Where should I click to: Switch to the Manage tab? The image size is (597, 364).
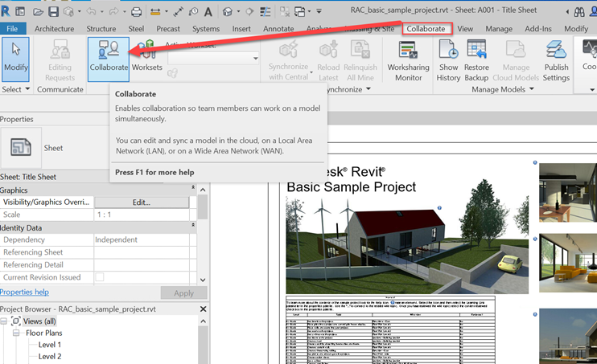click(x=499, y=29)
